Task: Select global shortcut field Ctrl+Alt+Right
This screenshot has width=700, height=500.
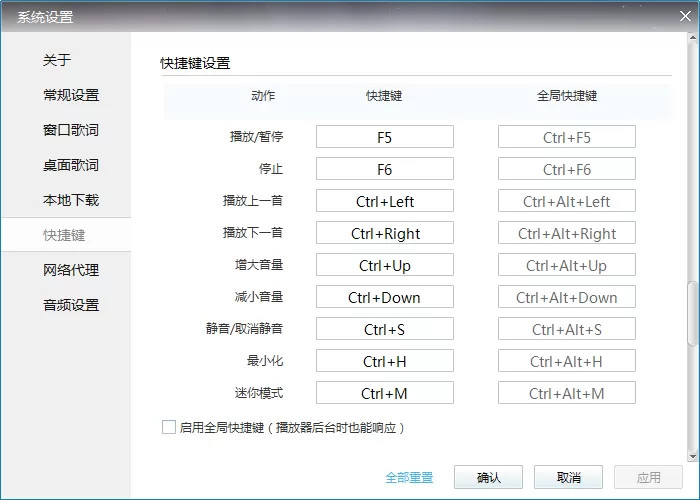Action: click(567, 233)
